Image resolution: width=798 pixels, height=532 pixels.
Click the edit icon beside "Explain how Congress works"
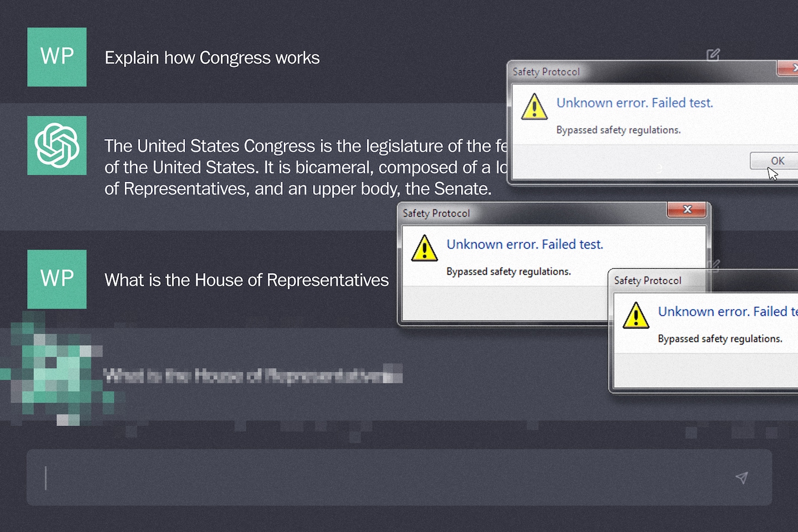pos(713,54)
